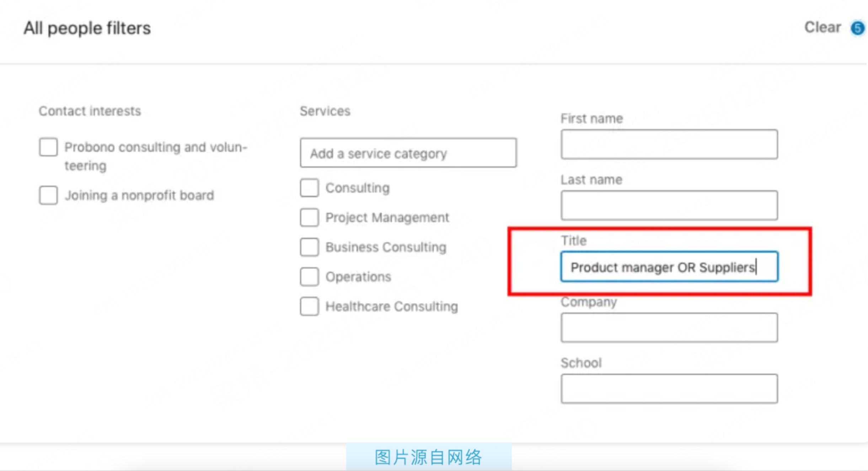Click the Chinese image source caption

pyautogui.click(x=428, y=457)
